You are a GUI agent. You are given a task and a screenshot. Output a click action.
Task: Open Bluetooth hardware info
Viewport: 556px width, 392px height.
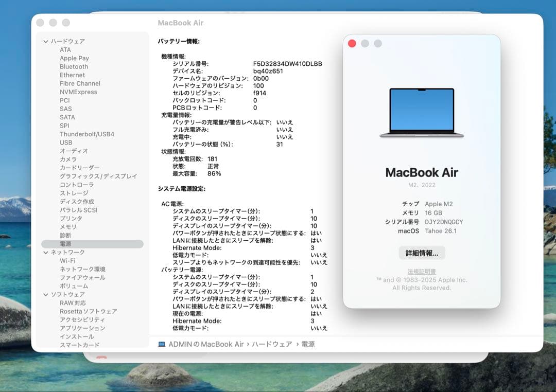point(74,67)
